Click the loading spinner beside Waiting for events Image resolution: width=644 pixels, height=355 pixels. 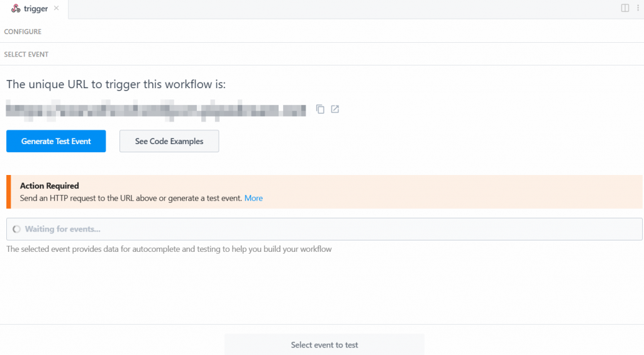pyautogui.click(x=17, y=229)
